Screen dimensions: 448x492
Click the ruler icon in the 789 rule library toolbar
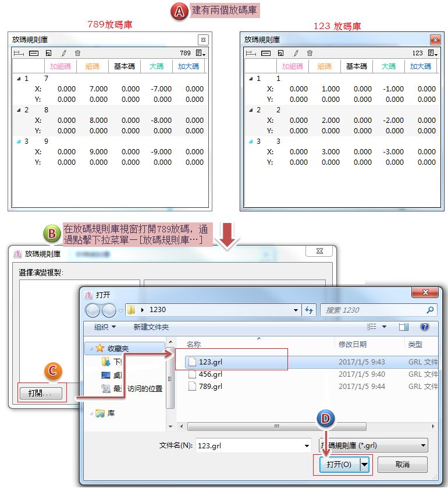[19, 53]
